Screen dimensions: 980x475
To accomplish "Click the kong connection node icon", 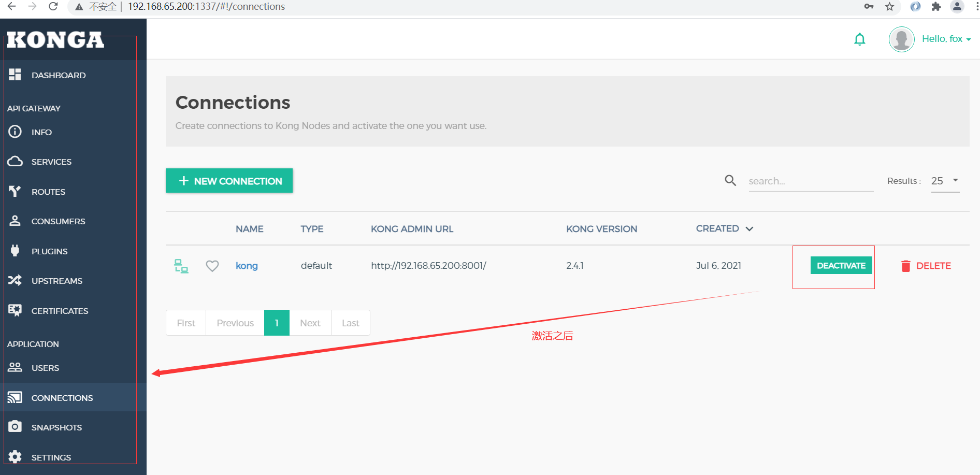I will coord(181,266).
